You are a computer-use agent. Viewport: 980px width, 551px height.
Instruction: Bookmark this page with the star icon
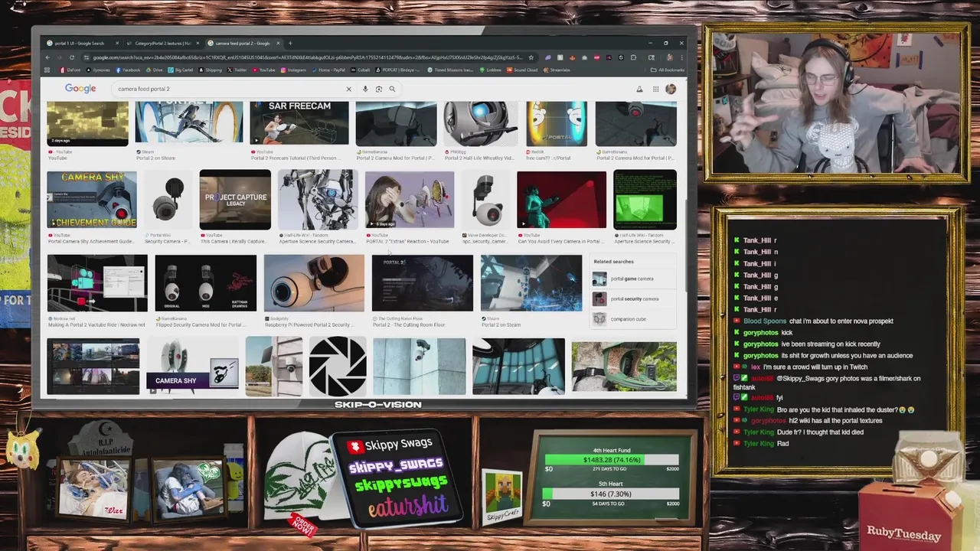coord(531,57)
